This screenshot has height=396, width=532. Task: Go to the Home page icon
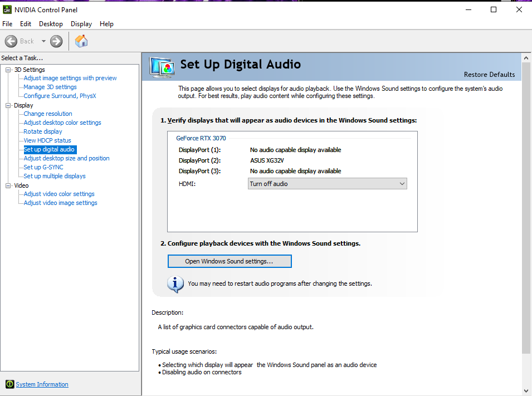coord(81,41)
